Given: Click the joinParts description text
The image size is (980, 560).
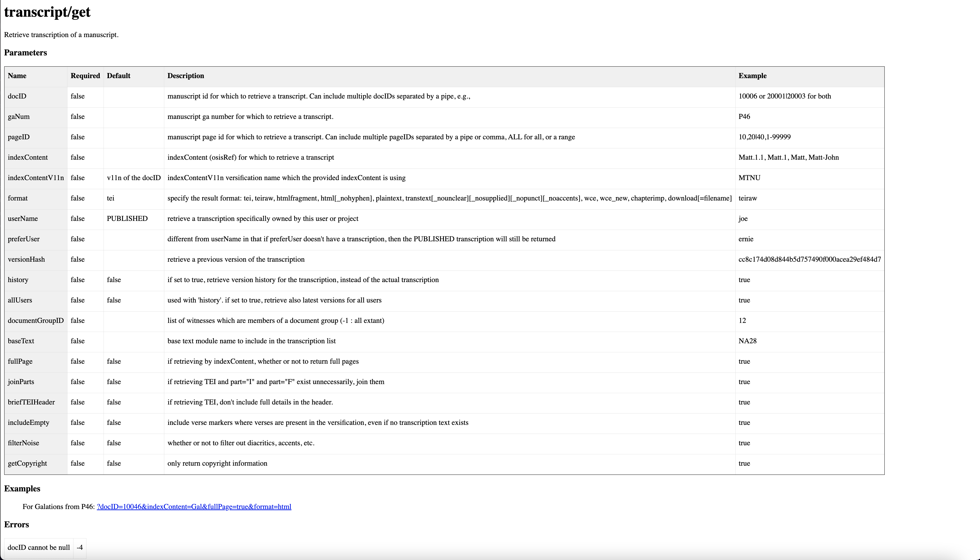Looking at the screenshot, I should click(275, 382).
